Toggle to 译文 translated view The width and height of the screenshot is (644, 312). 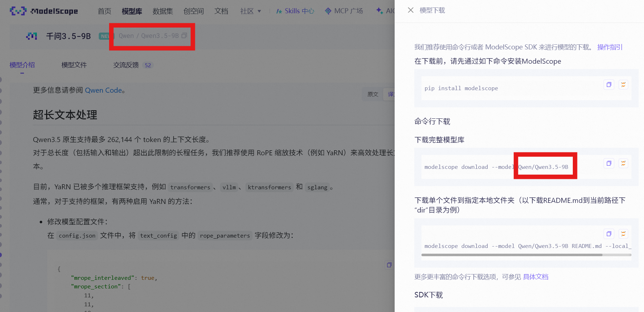point(389,94)
